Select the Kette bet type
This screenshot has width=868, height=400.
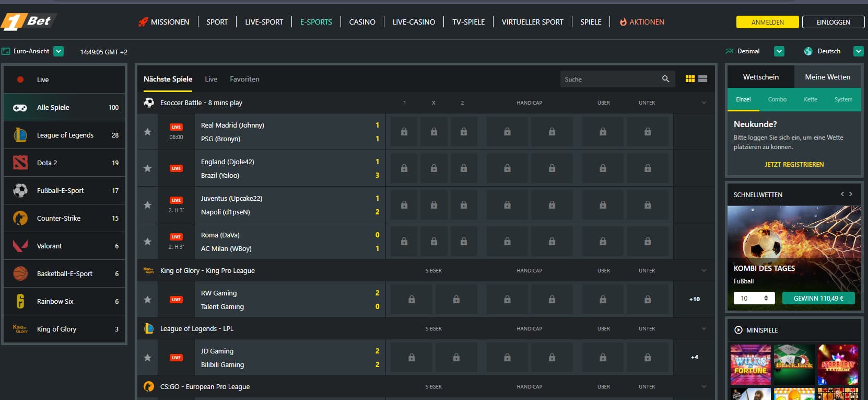(x=811, y=99)
